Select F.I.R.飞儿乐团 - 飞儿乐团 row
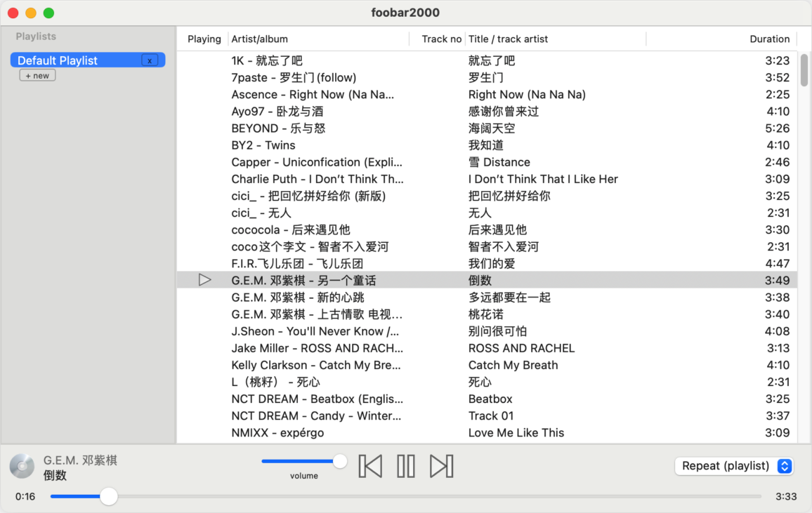The height and width of the screenshot is (513, 812). tap(487, 263)
